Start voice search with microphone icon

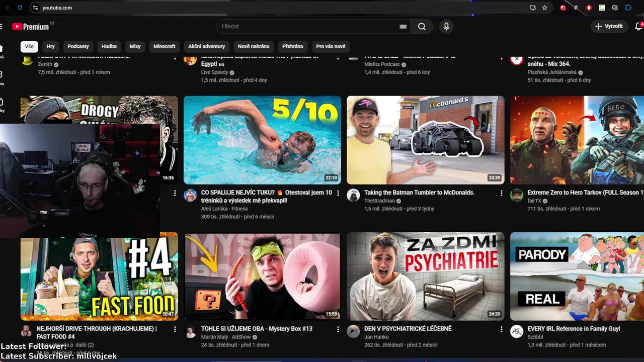point(446,26)
